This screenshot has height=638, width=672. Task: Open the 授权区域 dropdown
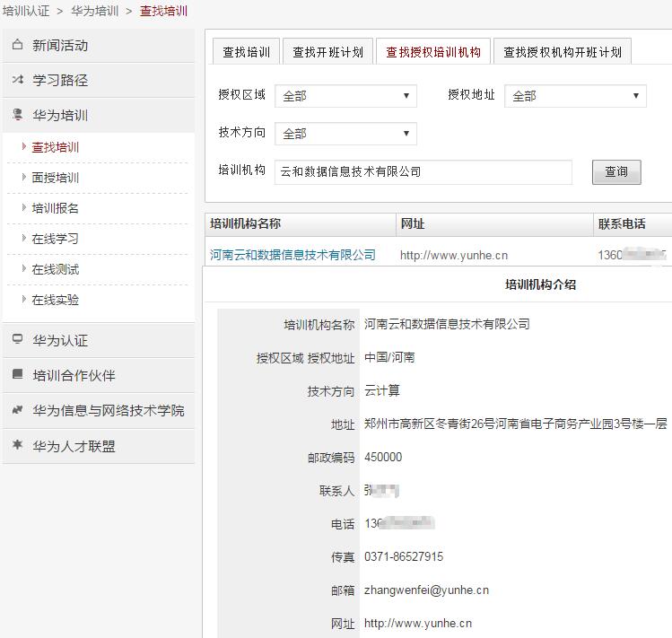coord(345,96)
